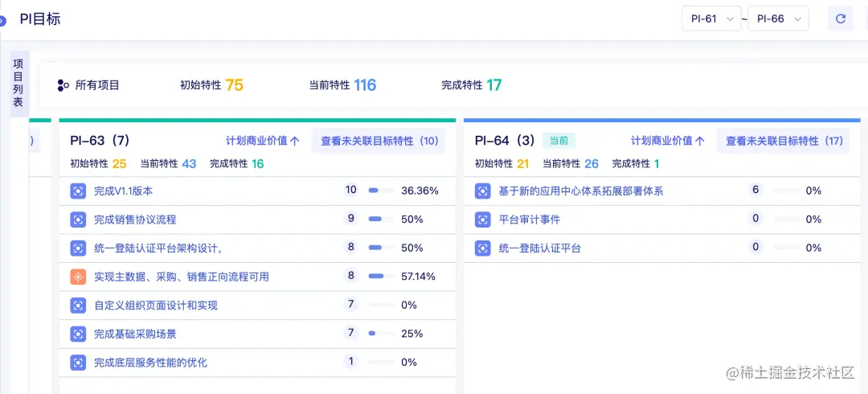
Task: Click PI-64 当前特性 26 value
Action: coord(592,163)
